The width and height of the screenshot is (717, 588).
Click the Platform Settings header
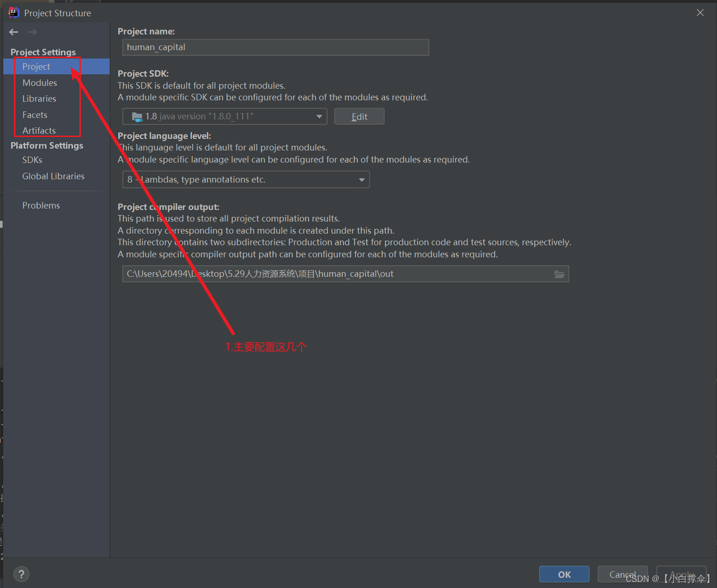pyautogui.click(x=47, y=145)
